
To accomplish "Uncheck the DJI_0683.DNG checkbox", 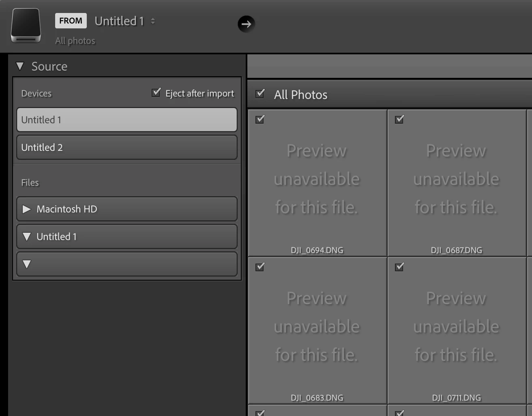I will (260, 267).
